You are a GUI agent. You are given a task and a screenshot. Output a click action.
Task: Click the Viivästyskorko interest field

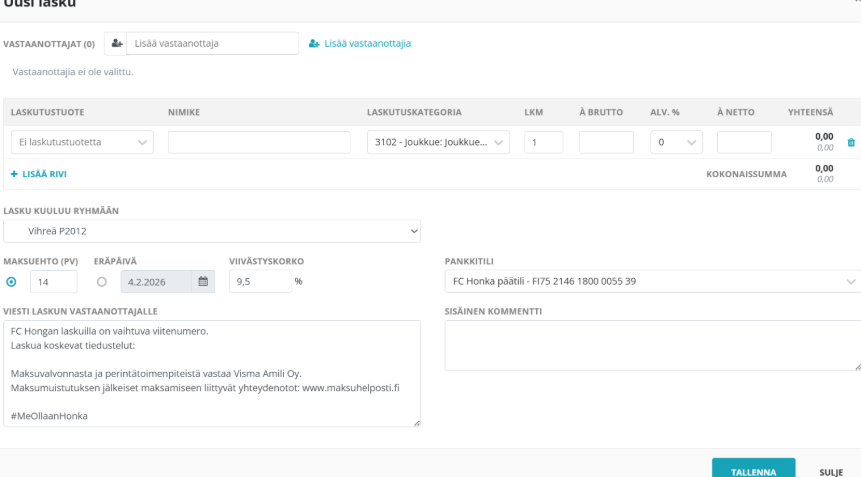coord(259,282)
